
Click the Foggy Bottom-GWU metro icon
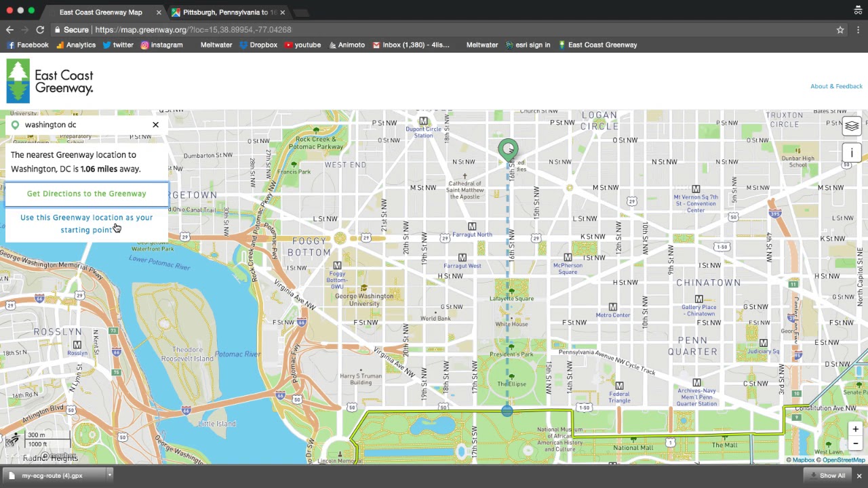[x=337, y=265]
